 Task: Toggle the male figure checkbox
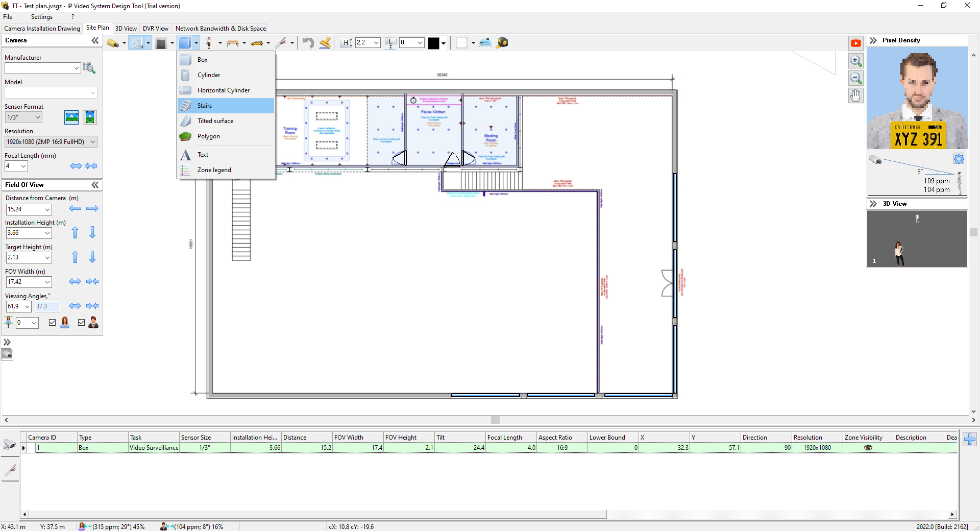82,322
